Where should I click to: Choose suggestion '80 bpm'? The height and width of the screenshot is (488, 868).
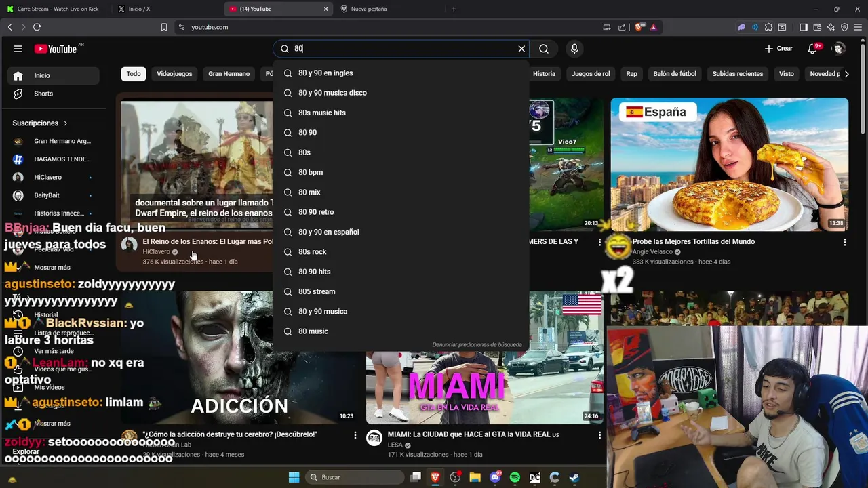401,172
